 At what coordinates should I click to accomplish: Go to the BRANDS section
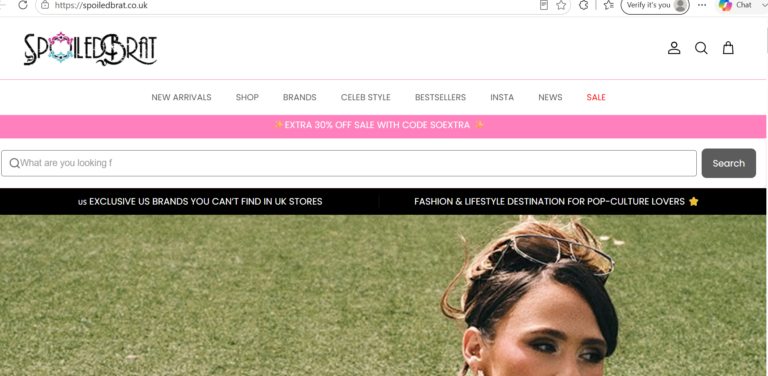click(299, 97)
